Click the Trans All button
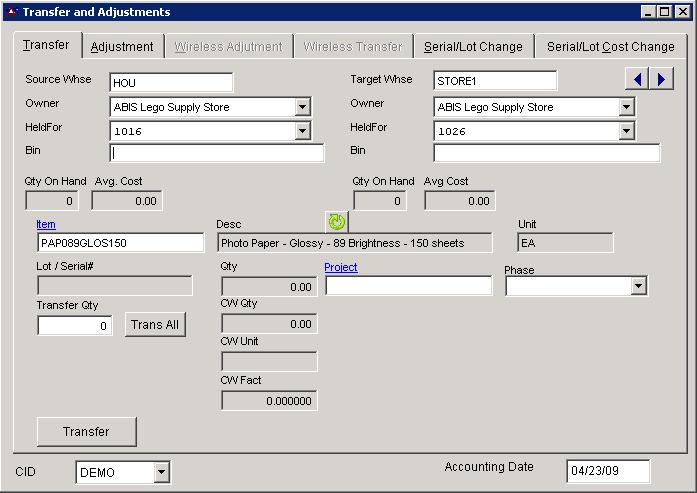This screenshot has width=697, height=493. [155, 325]
